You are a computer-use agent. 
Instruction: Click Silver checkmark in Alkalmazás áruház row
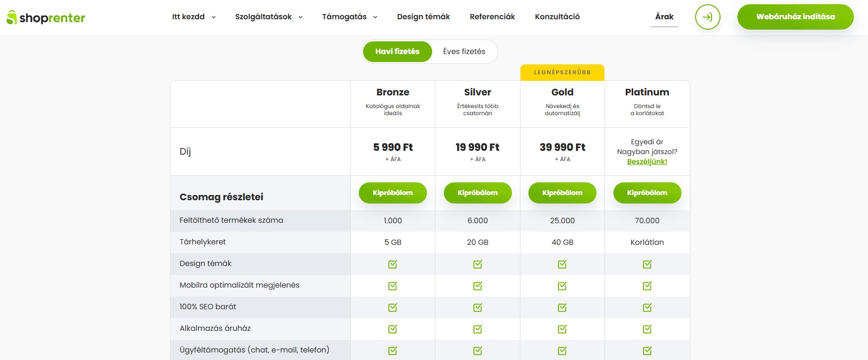pyautogui.click(x=478, y=329)
